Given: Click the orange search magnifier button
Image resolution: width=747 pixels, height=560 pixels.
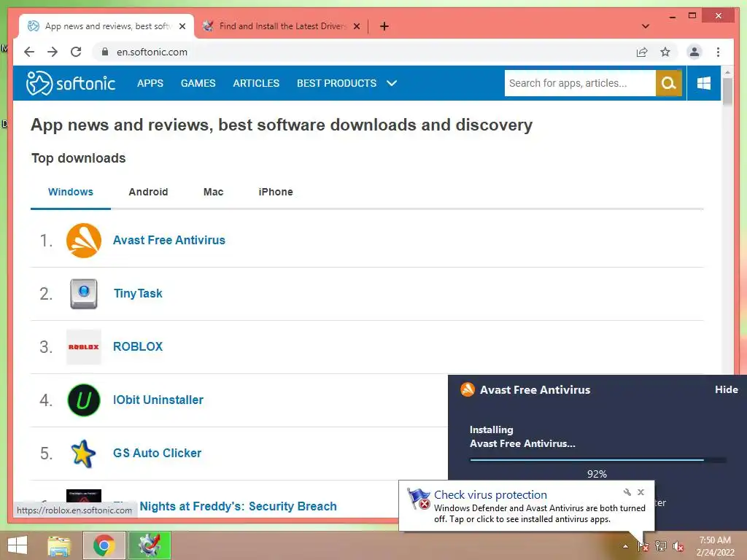Looking at the screenshot, I should (x=669, y=83).
